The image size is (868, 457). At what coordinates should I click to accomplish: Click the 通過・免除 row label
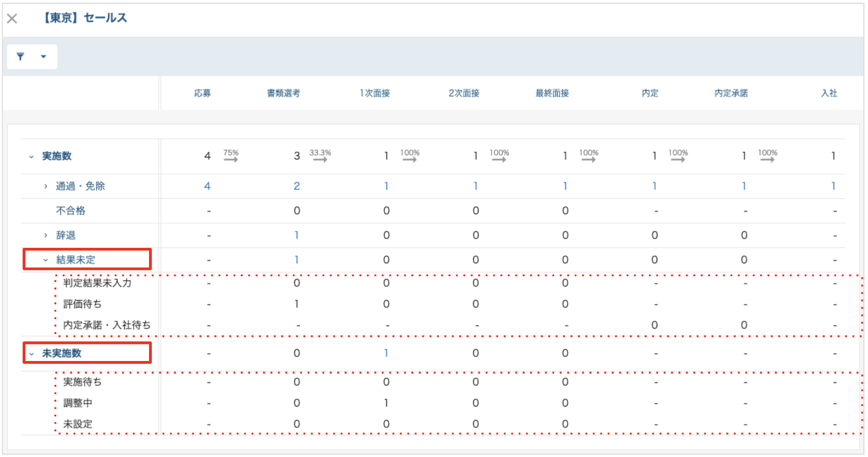(80, 186)
